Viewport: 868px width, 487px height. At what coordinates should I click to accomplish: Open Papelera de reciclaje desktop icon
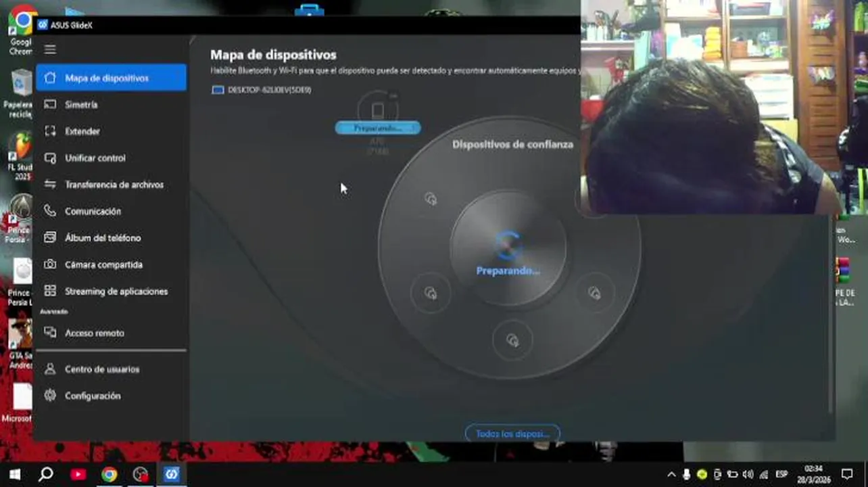20,93
